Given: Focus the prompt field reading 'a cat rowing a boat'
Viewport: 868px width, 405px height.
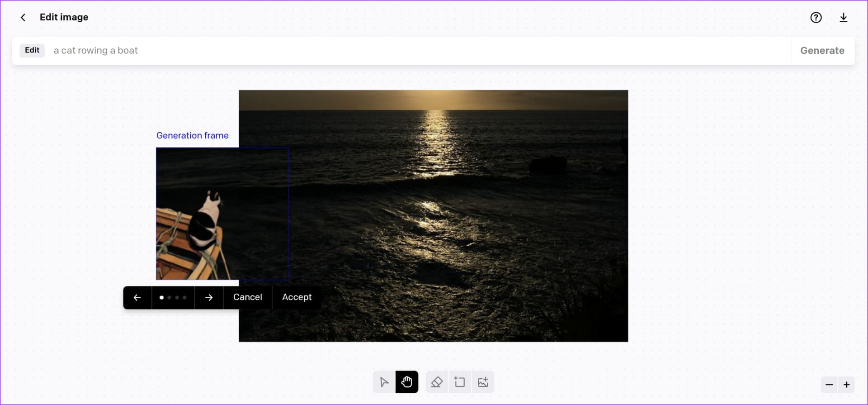Looking at the screenshot, I should point(407,51).
